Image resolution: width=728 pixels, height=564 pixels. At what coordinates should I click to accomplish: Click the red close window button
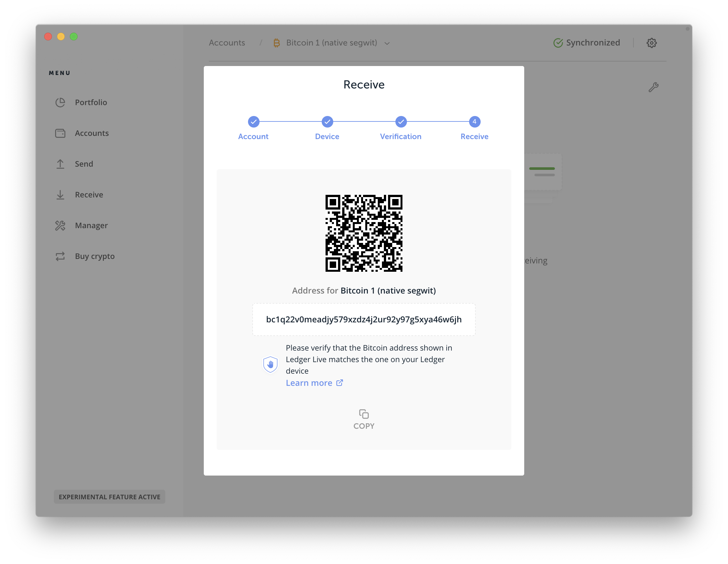click(x=48, y=36)
